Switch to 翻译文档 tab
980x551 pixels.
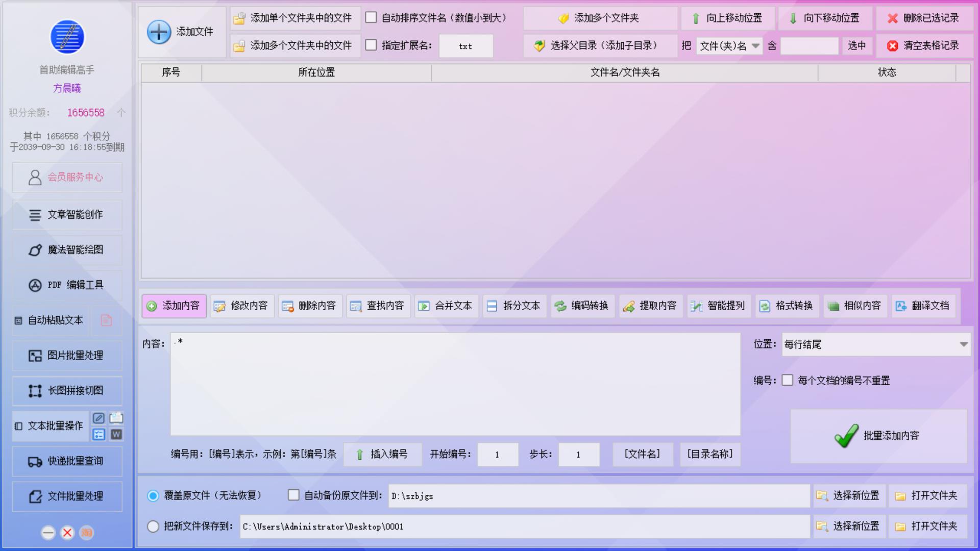(924, 306)
